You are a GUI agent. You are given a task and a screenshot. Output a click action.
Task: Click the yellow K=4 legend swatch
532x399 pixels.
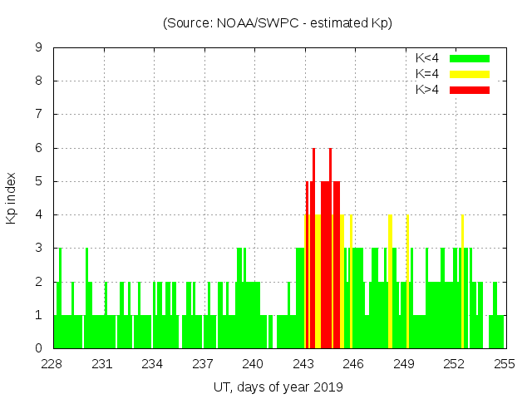click(x=469, y=75)
